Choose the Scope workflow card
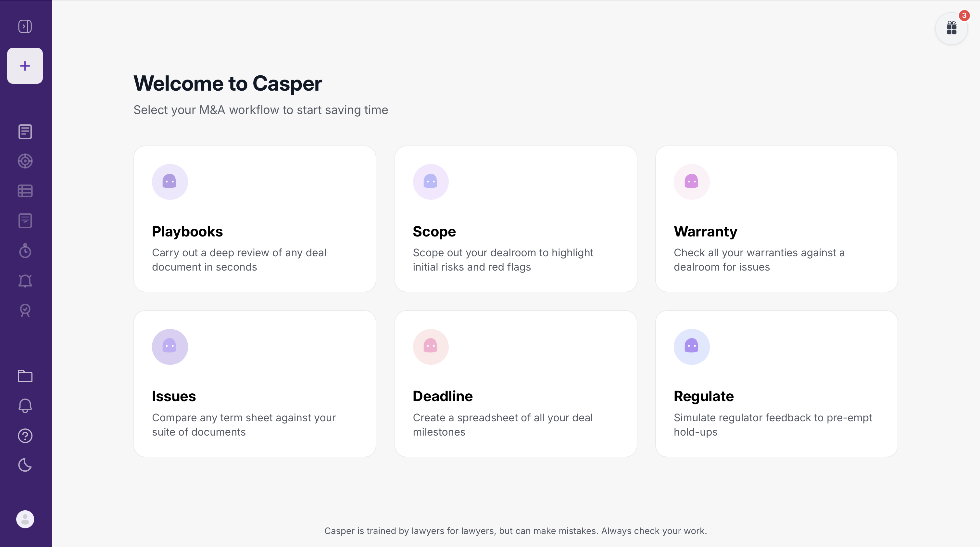This screenshot has width=980, height=547. click(516, 219)
